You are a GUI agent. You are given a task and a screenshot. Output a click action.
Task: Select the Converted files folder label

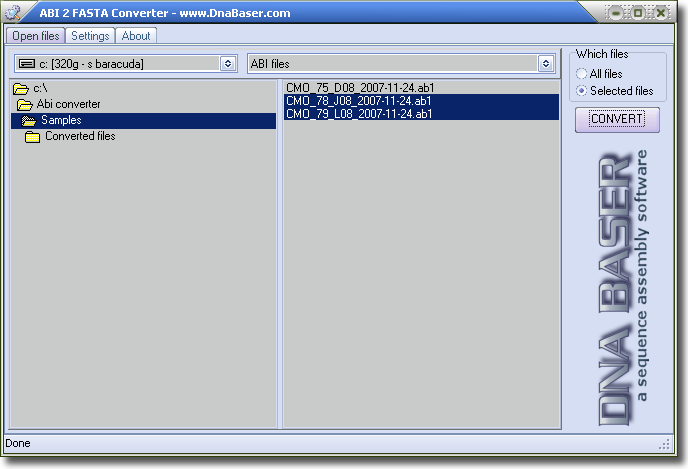pos(80,136)
